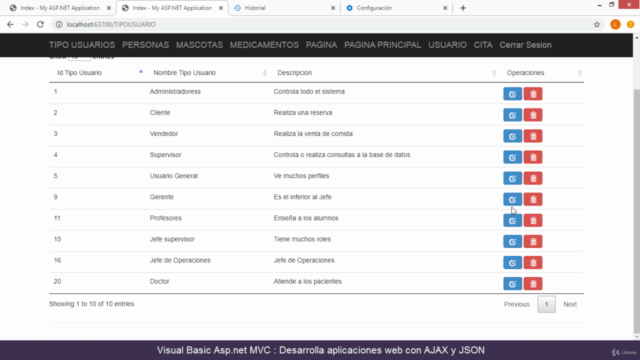Viewport: 640px width, 360px height.
Task: View site information icon in address bar
Action: click(x=59, y=24)
